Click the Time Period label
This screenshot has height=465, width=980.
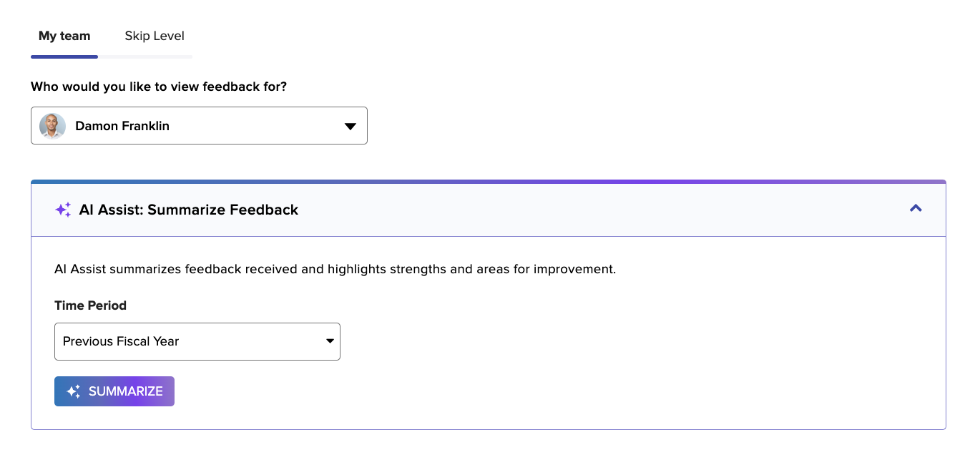(x=90, y=305)
